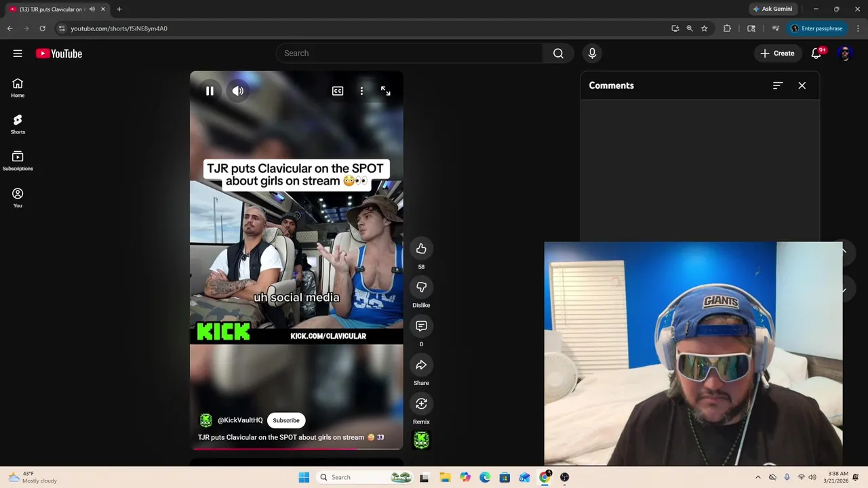Open Home in the YouTube sidebar
This screenshot has height=488, width=868.
(18, 87)
